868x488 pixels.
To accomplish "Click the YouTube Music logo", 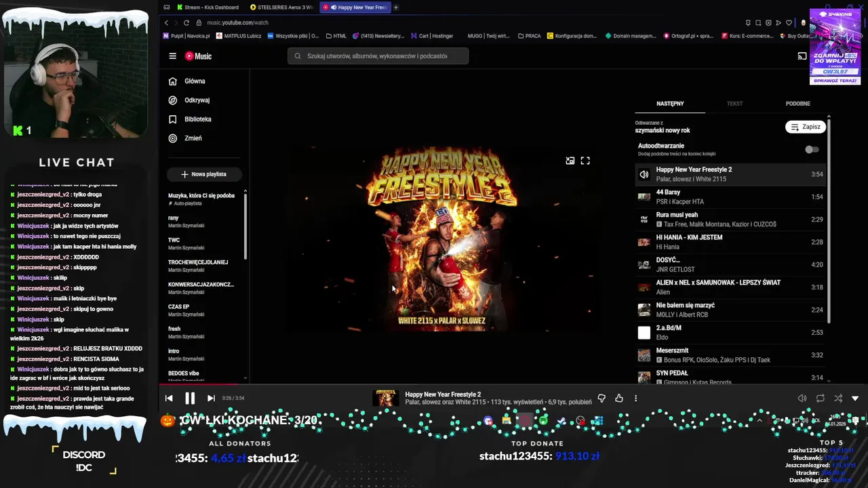I will pyautogui.click(x=199, y=56).
